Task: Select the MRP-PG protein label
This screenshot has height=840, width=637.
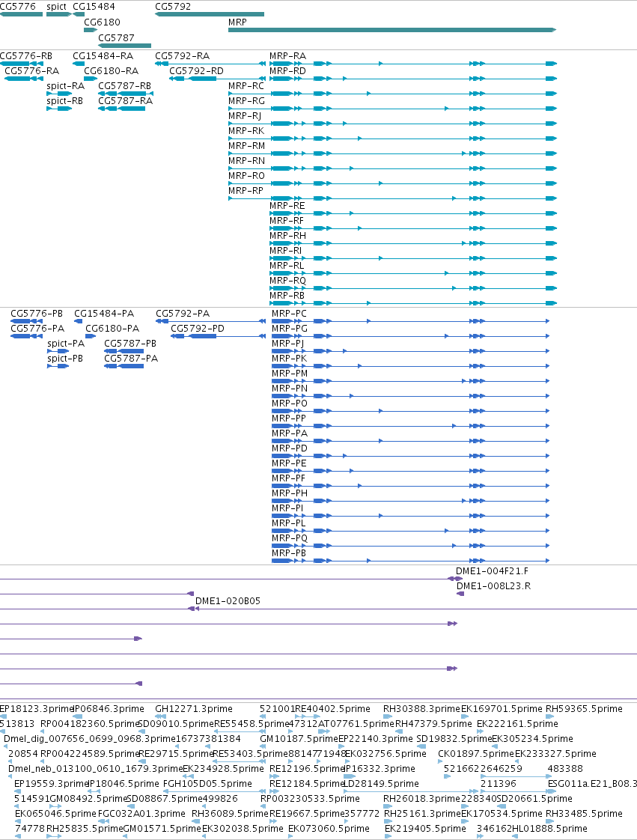Action: [x=290, y=329]
